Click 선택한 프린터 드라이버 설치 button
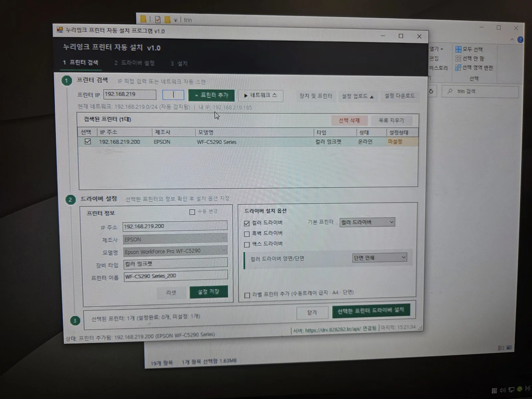The width and height of the screenshot is (532, 399). [x=371, y=311]
